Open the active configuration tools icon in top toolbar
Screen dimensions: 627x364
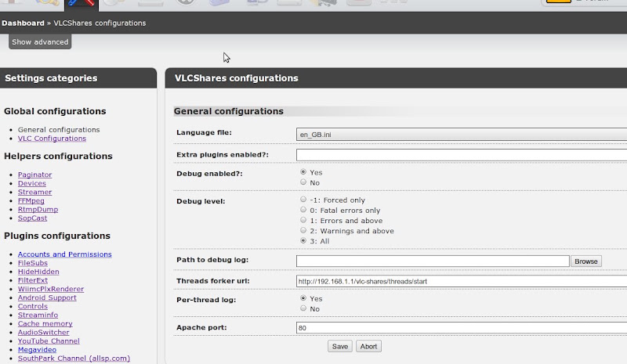(x=82, y=5)
